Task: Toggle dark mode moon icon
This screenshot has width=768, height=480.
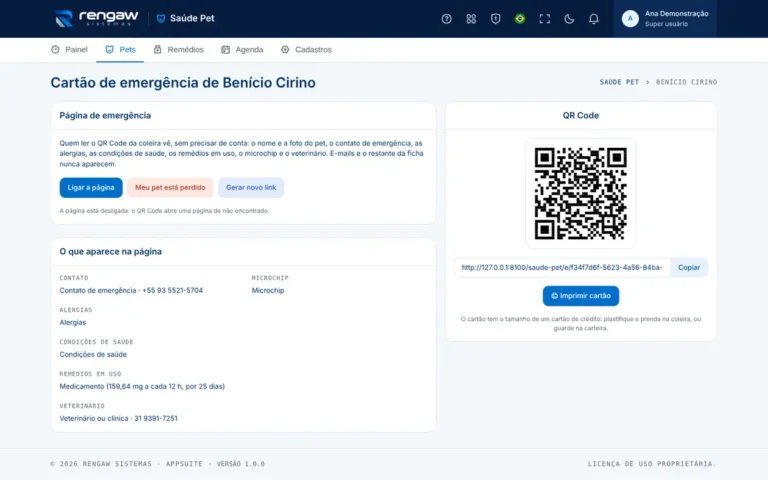Action: point(569,19)
